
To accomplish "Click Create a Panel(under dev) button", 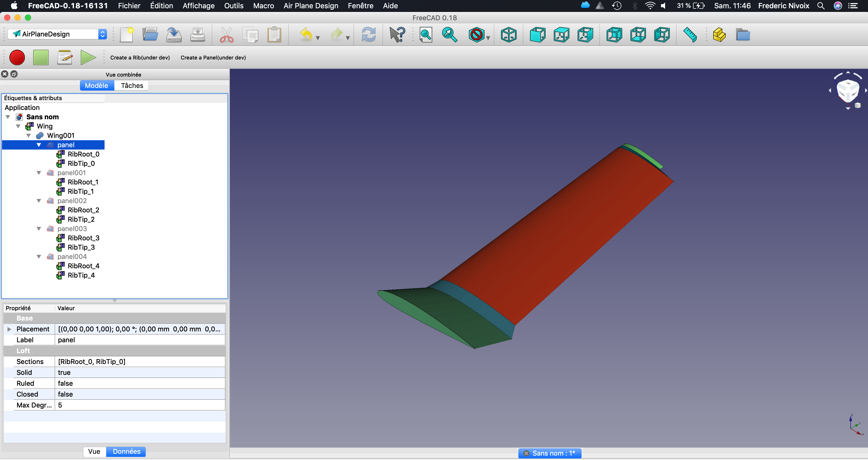I will tap(213, 58).
